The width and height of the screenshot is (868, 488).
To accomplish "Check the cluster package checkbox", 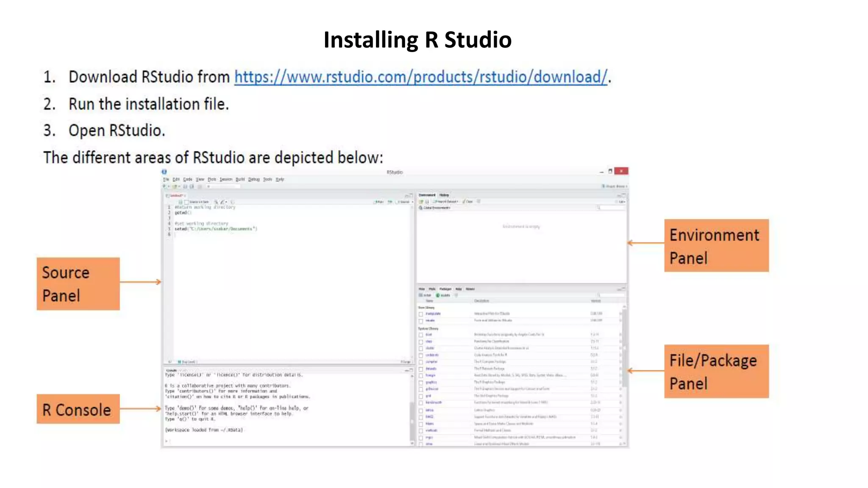I will [x=421, y=348].
